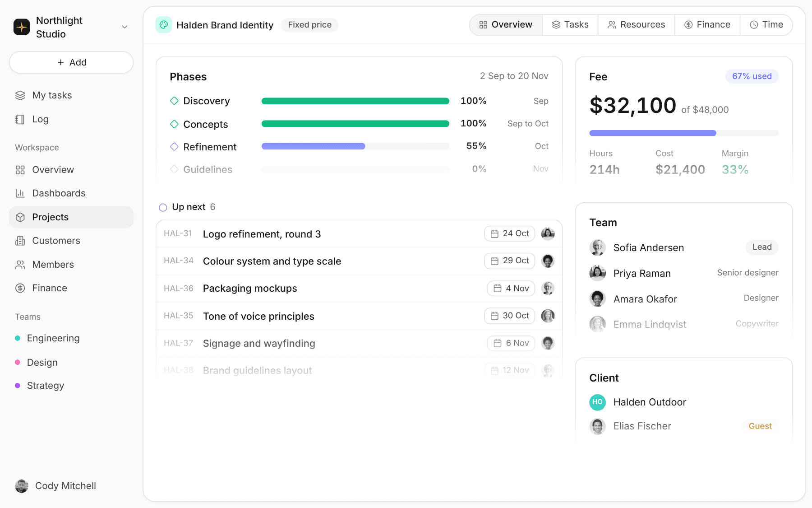Switch to the Overview tab
The width and height of the screenshot is (812, 508).
pyautogui.click(x=506, y=25)
